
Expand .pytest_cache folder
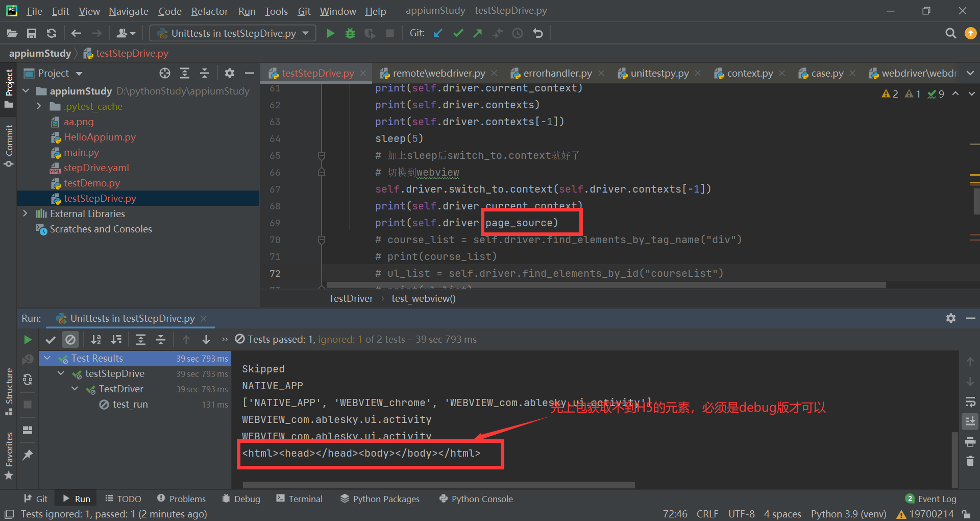pyautogui.click(x=39, y=106)
